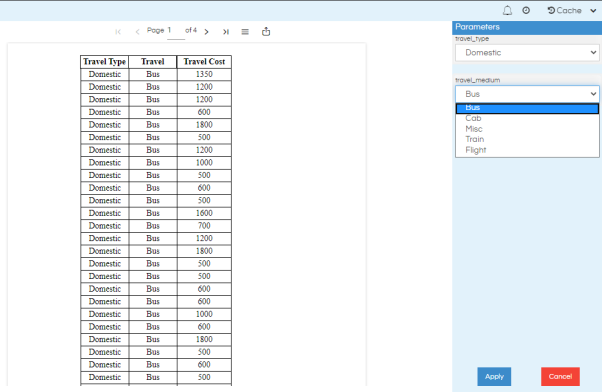Click the 1350 travel cost cell
The image size is (602, 392).
(204, 74)
